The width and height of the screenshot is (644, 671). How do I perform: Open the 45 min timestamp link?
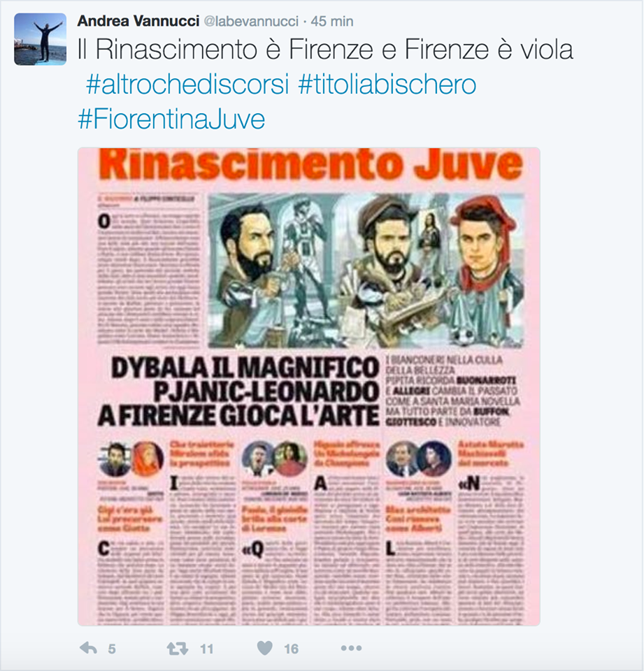[x=332, y=22]
